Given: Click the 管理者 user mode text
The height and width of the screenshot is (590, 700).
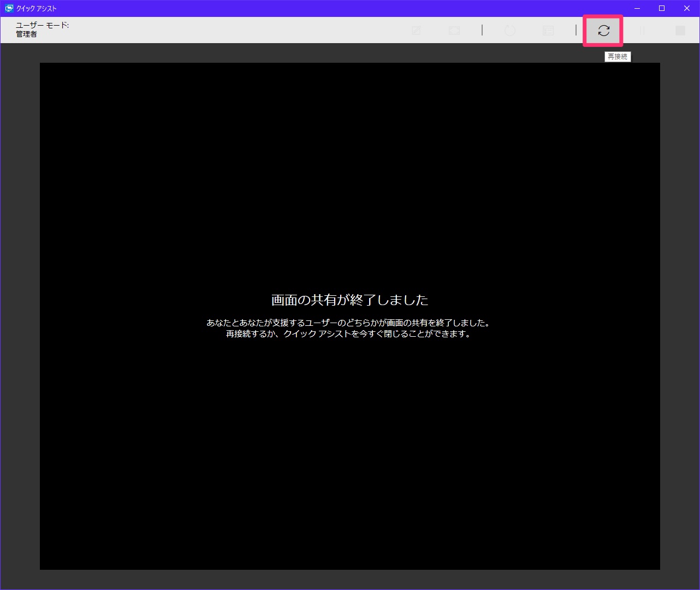Looking at the screenshot, I should [26, 34].
